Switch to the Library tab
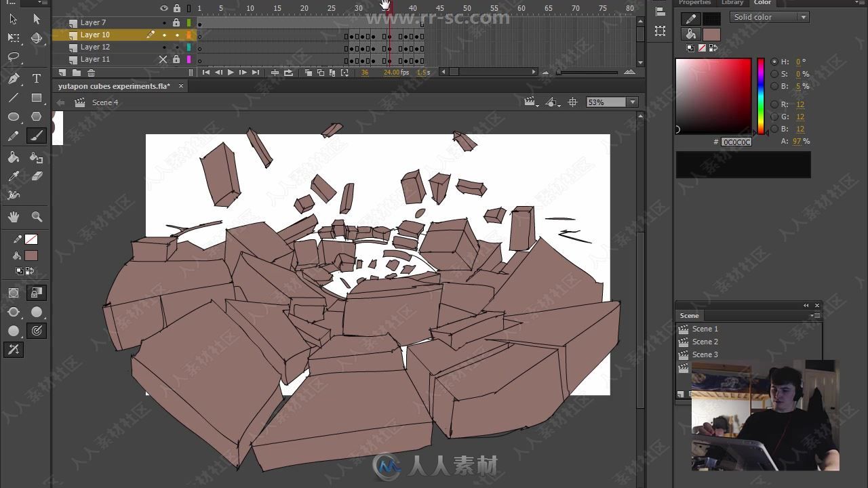Image resolution: width=868 pixels, height=488 pixels. pos(732,3)
